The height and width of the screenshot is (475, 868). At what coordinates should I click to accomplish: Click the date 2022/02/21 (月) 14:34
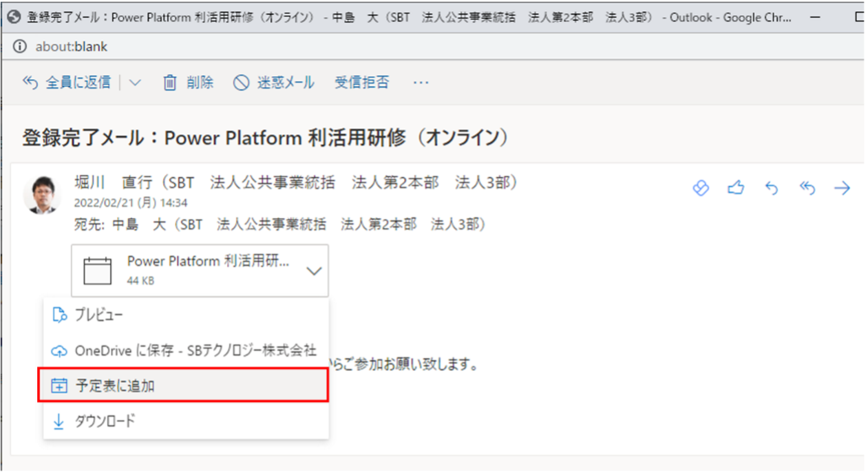pyautogui.click(x=131, y=204)
